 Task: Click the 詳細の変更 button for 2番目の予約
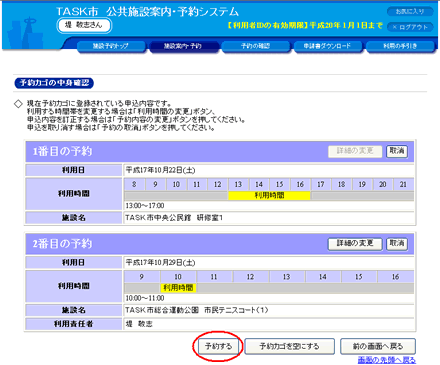coord(355,244)
